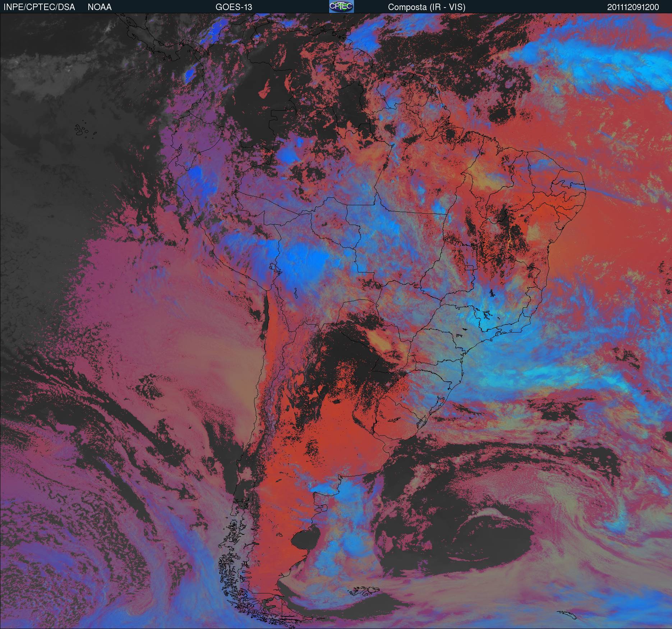672x629 pixels.
Task: Click the 201112091200 timestamp
Action: pos(633,7)
